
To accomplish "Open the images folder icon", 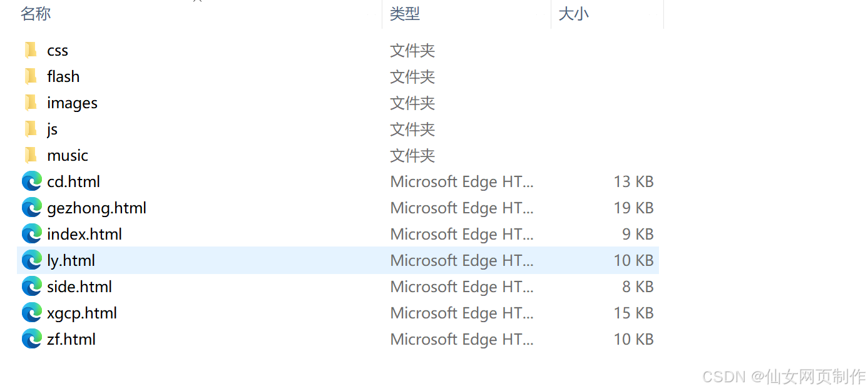I will tap(31, 103).
